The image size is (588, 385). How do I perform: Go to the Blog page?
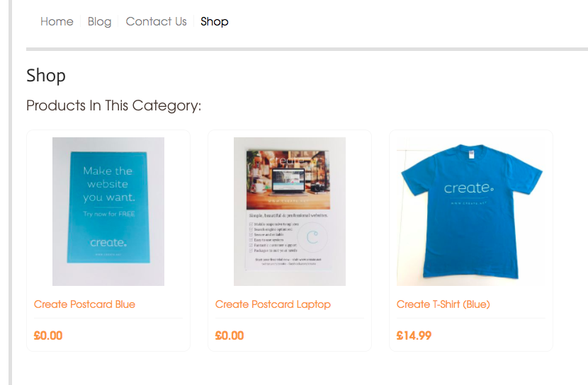pos(99,22)
